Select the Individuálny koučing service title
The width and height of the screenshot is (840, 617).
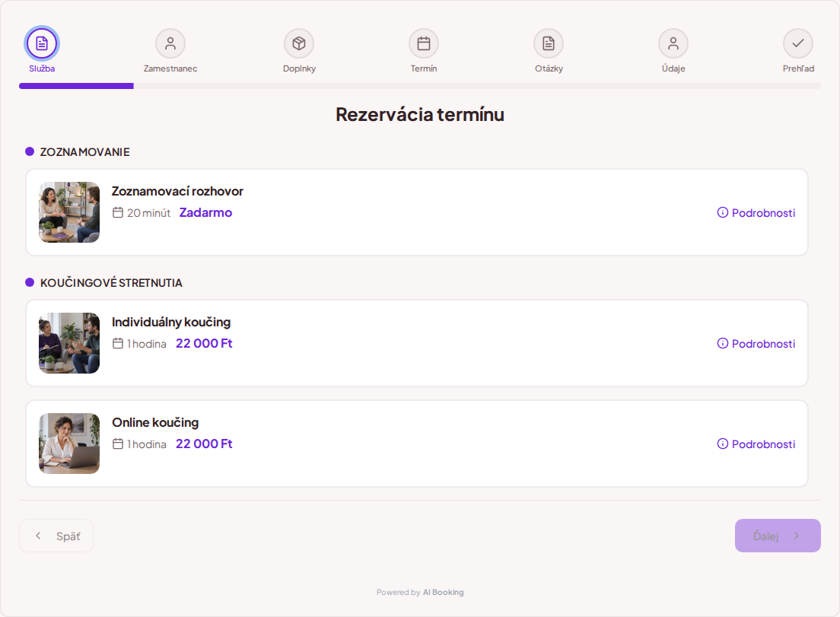click(x=171, y=322)
